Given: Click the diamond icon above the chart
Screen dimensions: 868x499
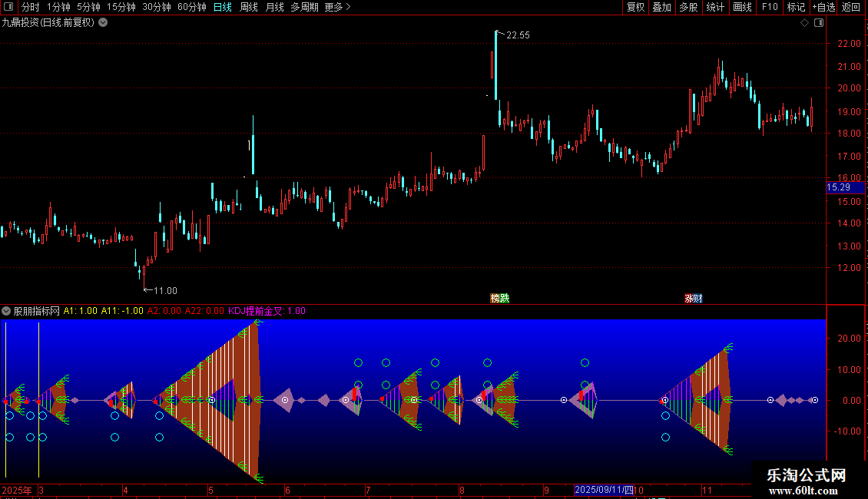Looking at the screenshot, I should click(804, 23).
